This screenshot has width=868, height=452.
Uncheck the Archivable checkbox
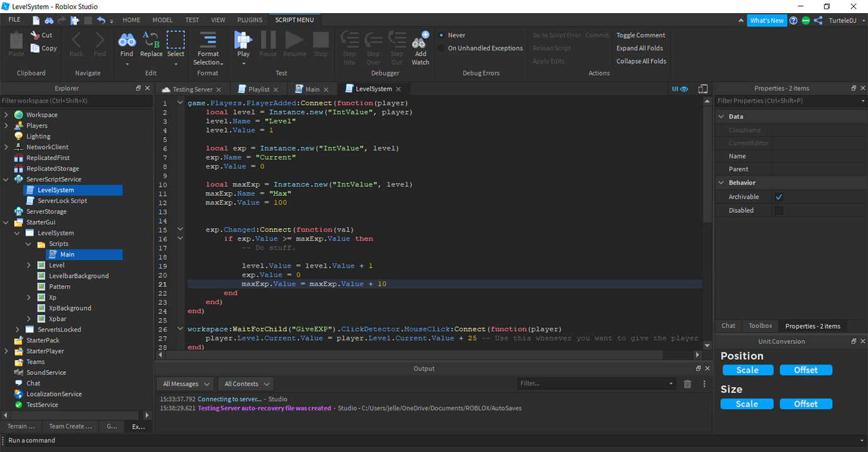(779, 197)
